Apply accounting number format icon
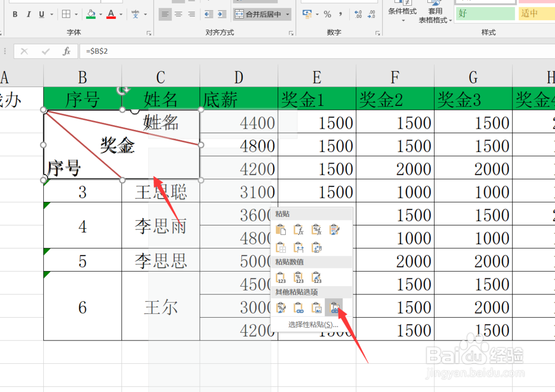 307,14
